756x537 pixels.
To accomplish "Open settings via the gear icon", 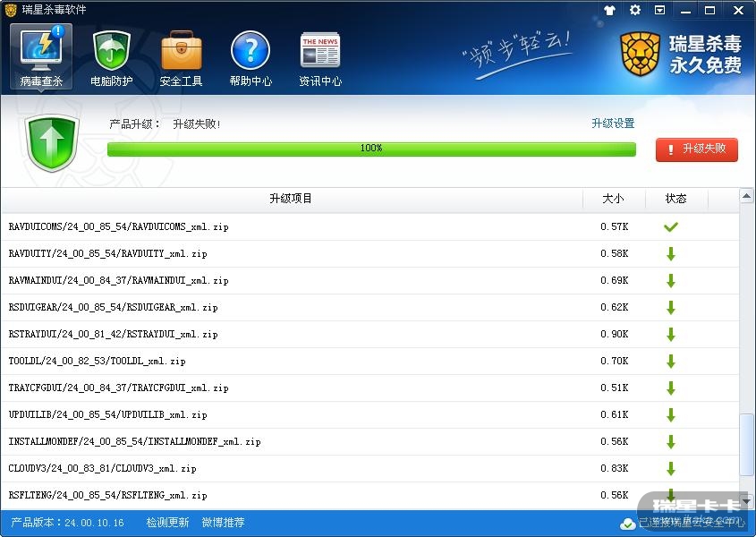I will pos(635,10).
